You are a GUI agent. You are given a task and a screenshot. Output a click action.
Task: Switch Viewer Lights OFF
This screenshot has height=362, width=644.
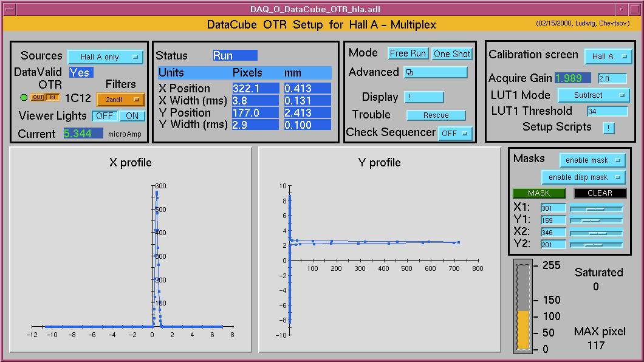click(x=104, y=116)
